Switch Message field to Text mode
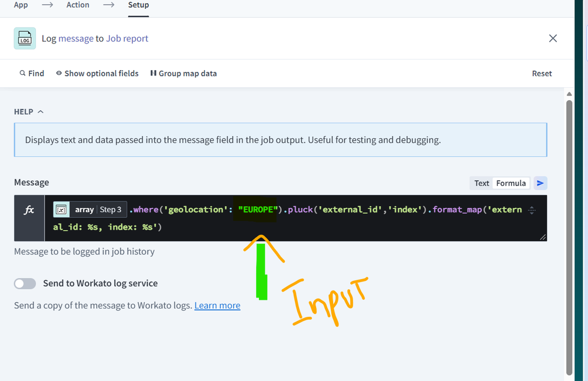Viewport: 588px width, 381px height. click(x=481, y=183)
